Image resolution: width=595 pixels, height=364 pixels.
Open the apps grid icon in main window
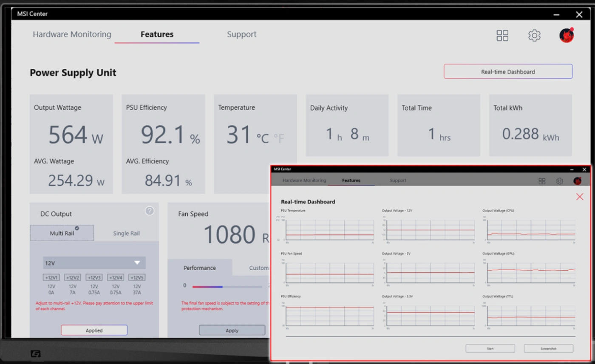(502, 36)
